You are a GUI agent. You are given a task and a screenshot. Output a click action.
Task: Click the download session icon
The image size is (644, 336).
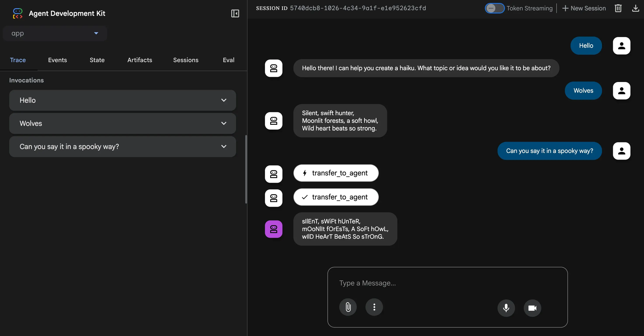point(635,8)
